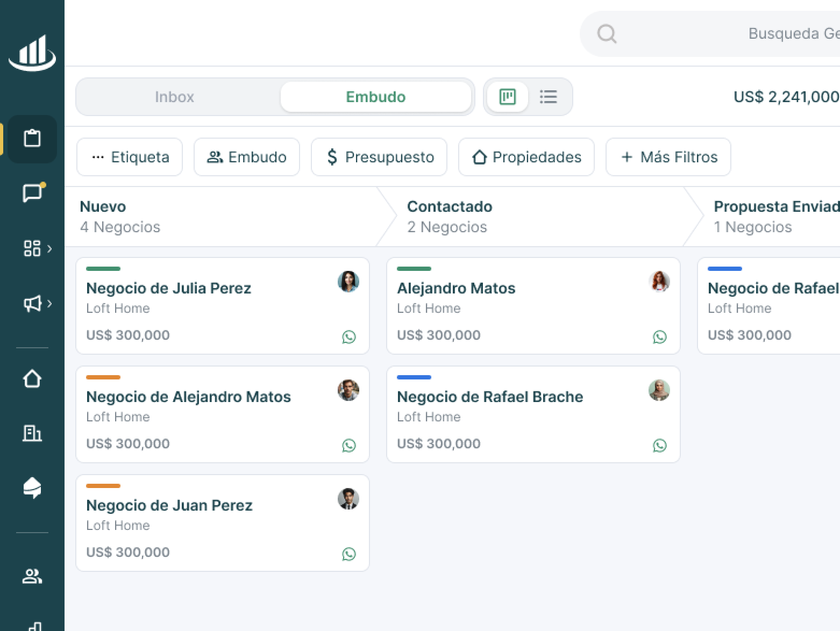This screenshot has height=631, width=840.
Task: Switch to list view of negocios
Action: coord(549,97)
